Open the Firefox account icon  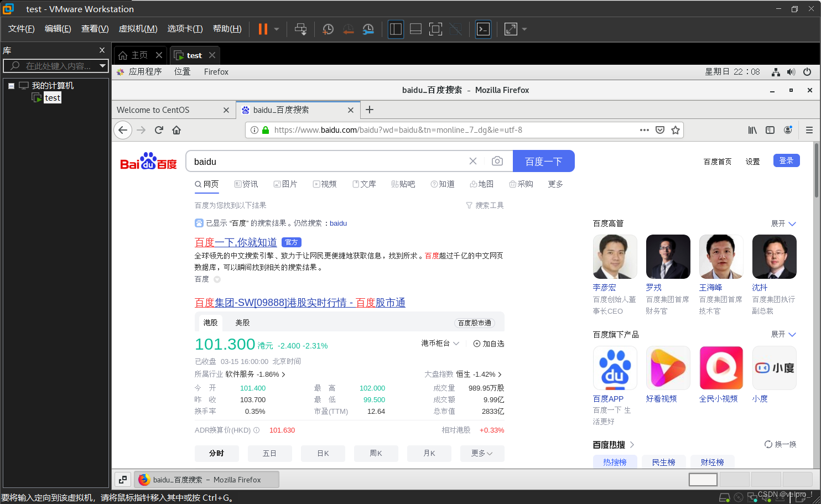788,130
